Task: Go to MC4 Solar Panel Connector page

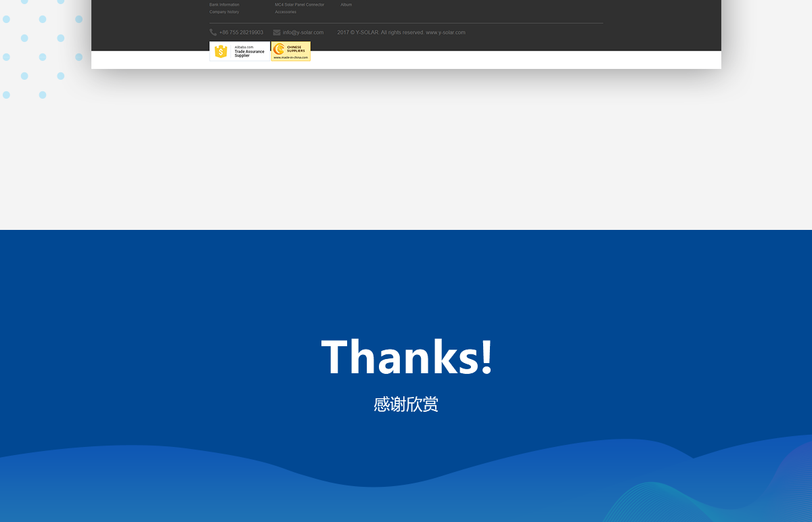Action: tap(299, 5)
